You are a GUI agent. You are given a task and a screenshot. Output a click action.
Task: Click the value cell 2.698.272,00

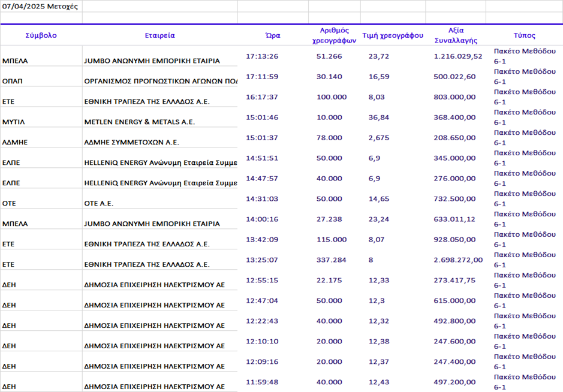tap(457, 260)
